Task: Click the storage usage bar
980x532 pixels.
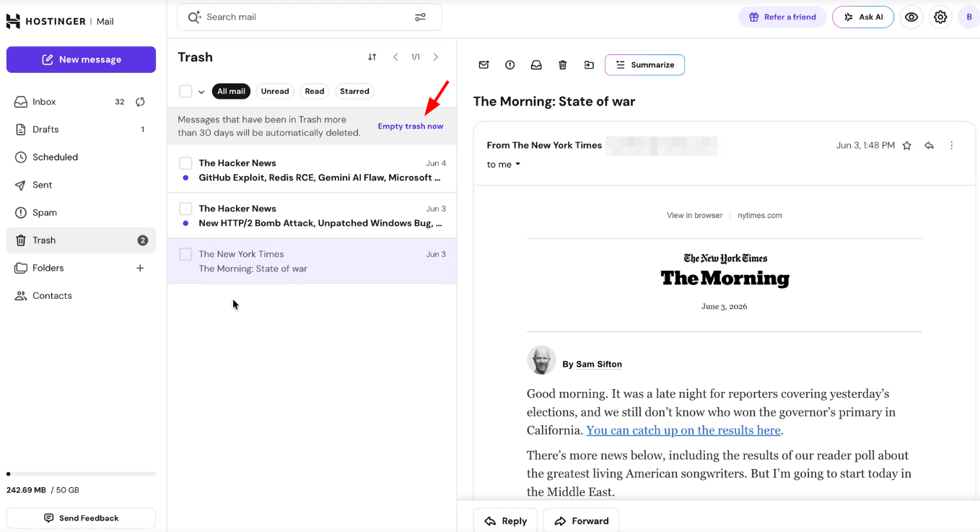Action: tap(81, 474)
